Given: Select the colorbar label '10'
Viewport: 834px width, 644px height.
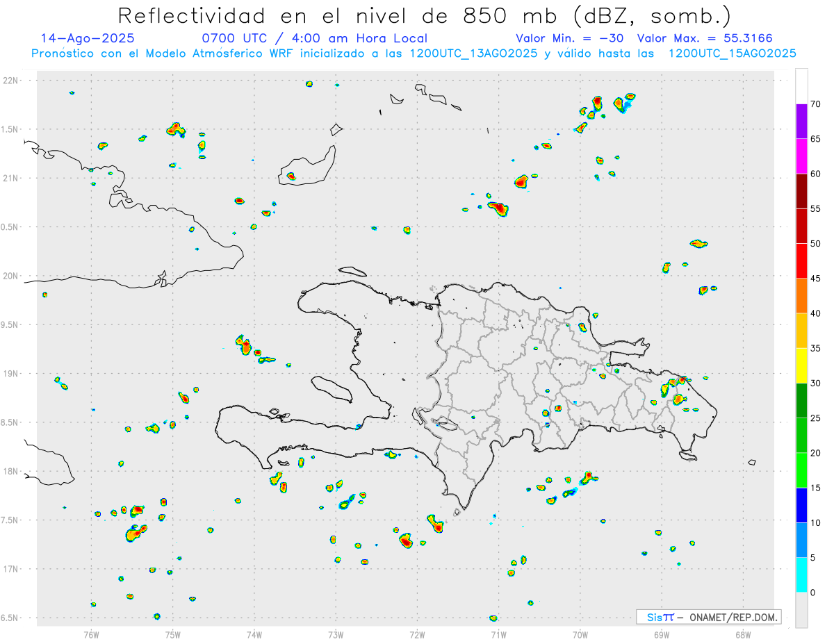Looking at the screenshot, I should coord(815,523).
